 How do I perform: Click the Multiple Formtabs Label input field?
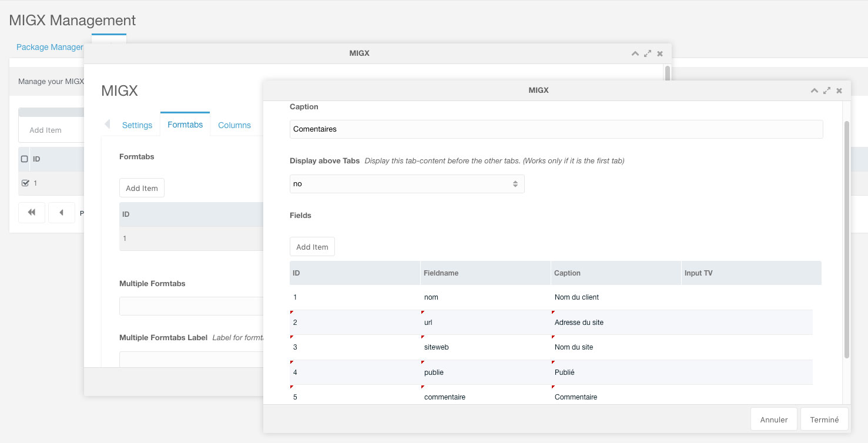pyautogui.click(x=192, y=360)
